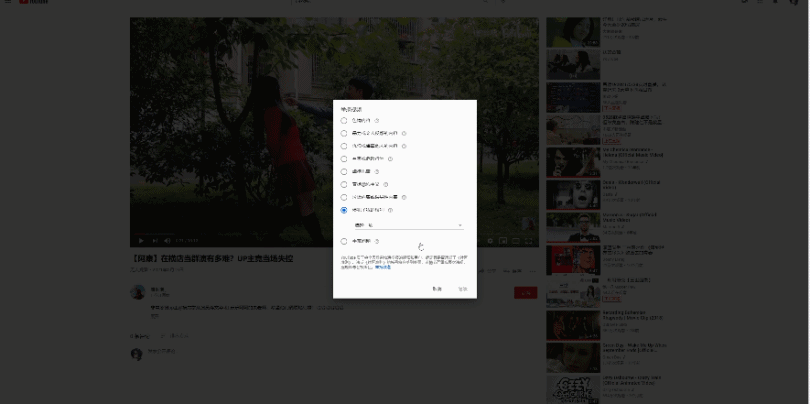Screen dimensions: 810x404
Task: Click help icon beside seventh report reason
Action: click(404, 197)
